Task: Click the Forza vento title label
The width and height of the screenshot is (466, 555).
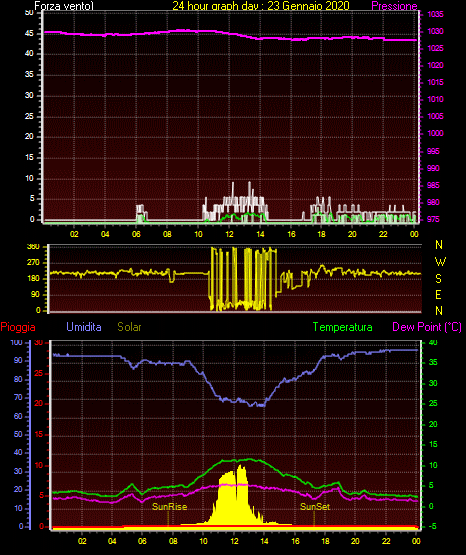Action: click(x=64, y=6)
